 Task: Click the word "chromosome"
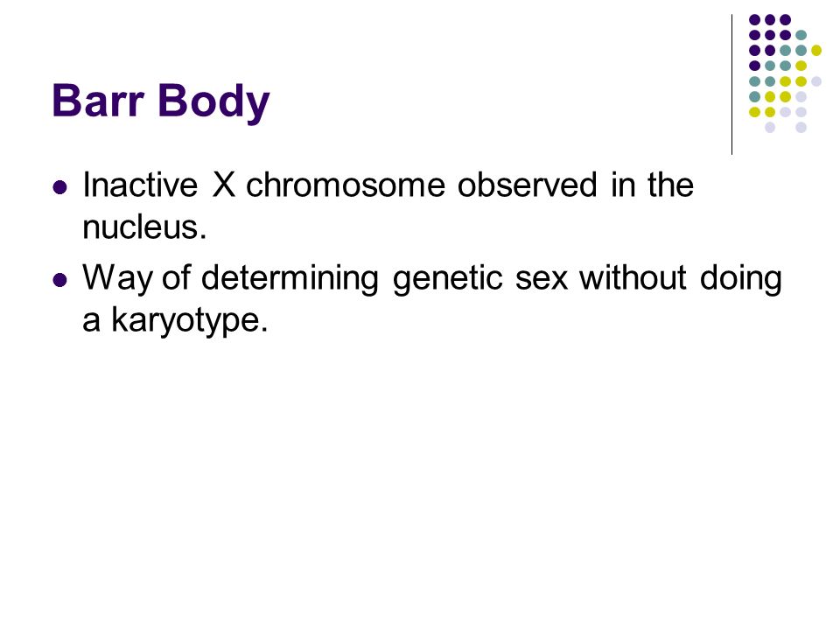[x=346, y=185]
